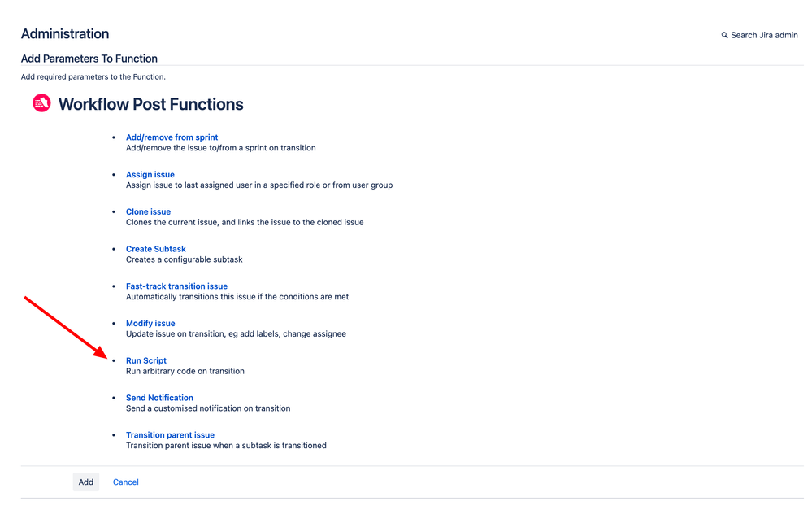Select Add/remove from sprint function

pos(172,137)
